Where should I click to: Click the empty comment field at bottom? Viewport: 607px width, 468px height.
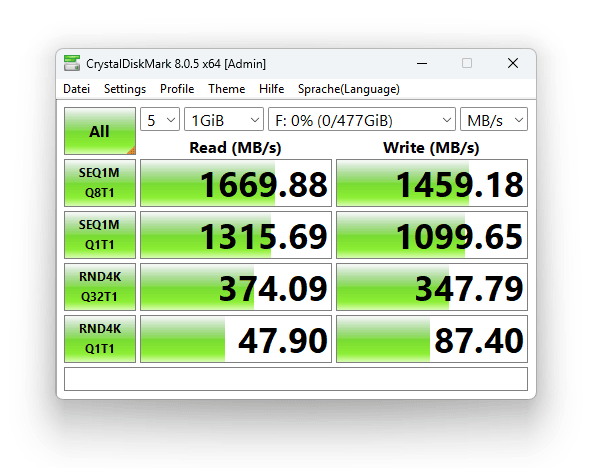295,379
